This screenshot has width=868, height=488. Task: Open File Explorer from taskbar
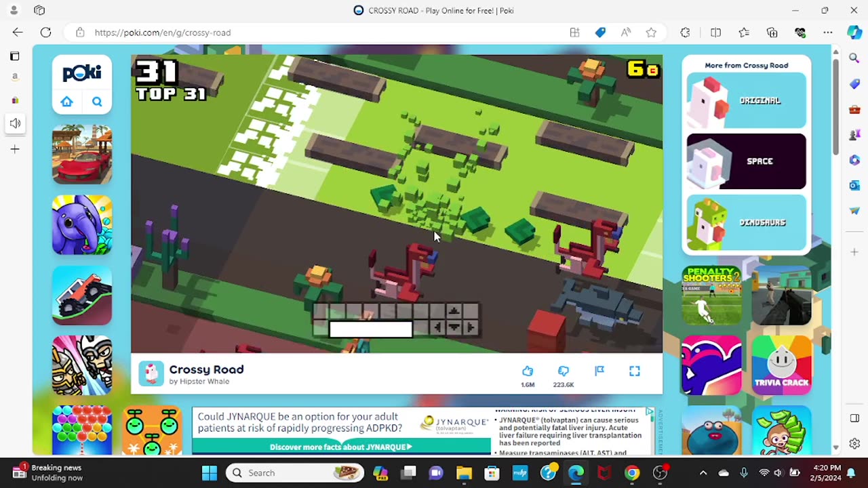[464, 473]
